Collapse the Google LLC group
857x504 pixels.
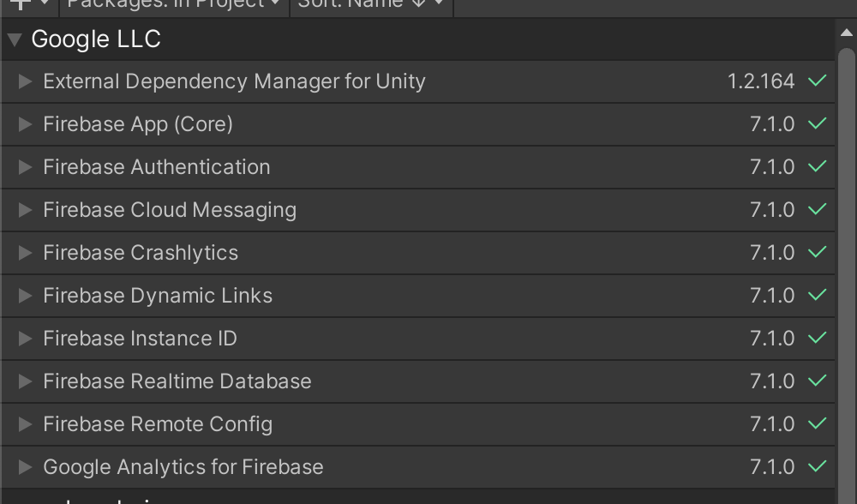[15, 39]
